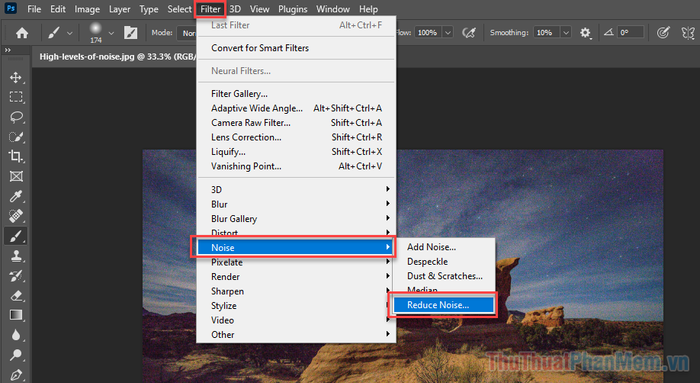Open smoothing options gear icon

tap(585, 33)
